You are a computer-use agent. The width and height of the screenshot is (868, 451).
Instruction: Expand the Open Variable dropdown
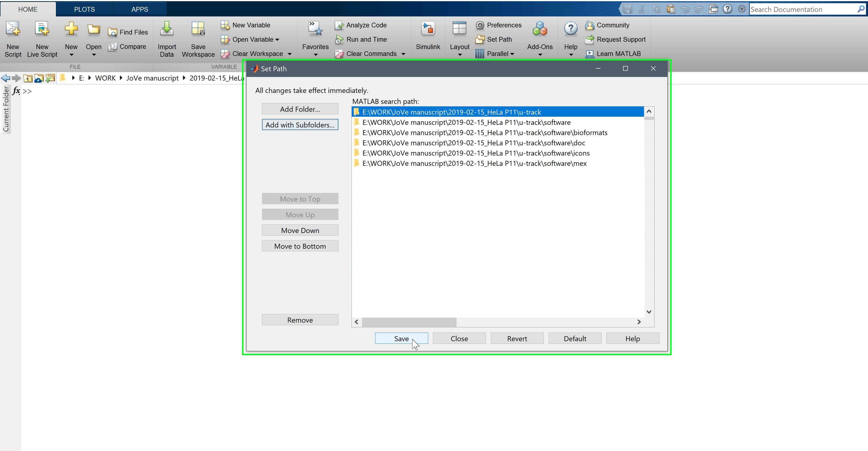(x=277, y=40)
